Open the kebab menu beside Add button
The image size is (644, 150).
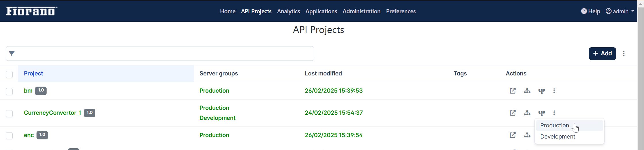[x=624, y=54]
